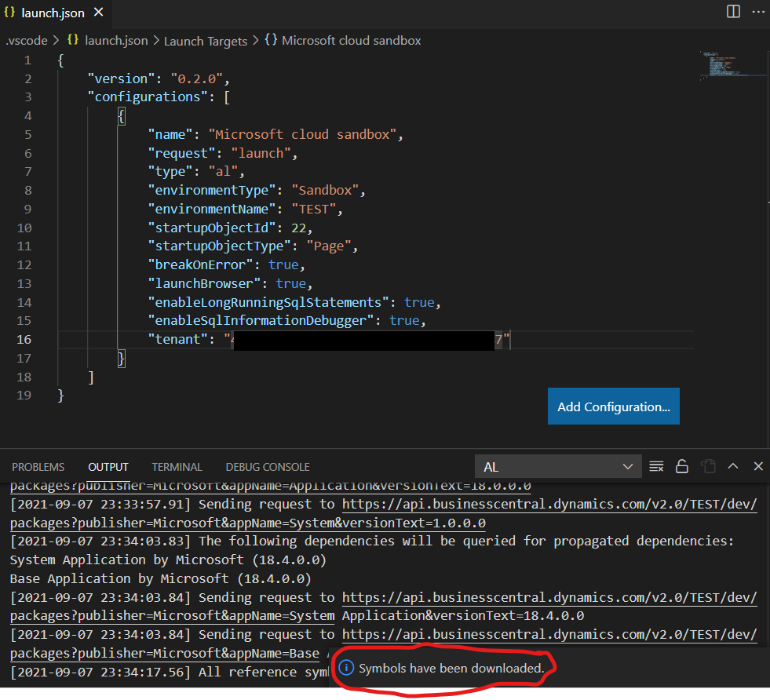Click the closing brace on line 17
The width and height of the screenshot is (770, 700).
(x=122, y=359)
